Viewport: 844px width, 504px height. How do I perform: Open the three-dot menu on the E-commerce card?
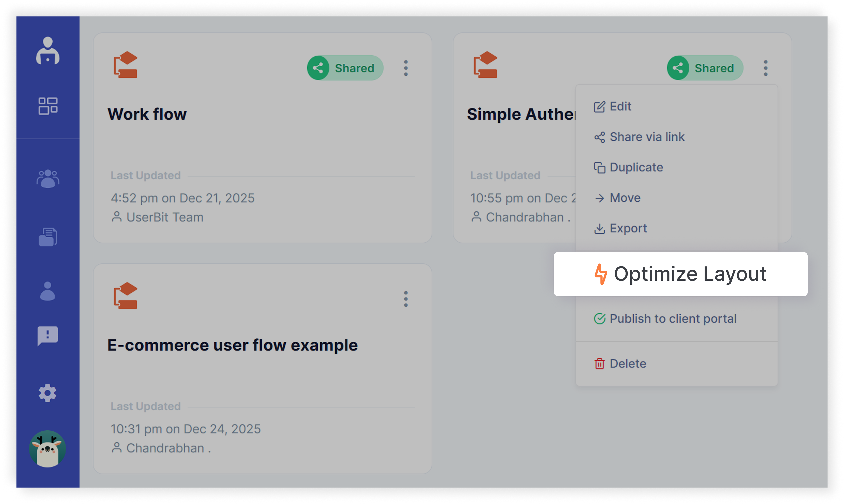pyautogui.click(x=406, y=299)
